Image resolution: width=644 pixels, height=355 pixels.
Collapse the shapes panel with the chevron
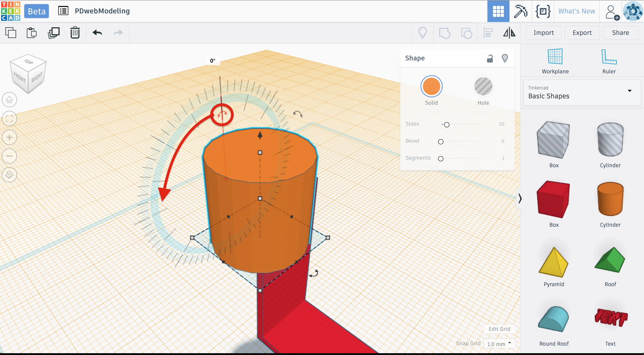click(x=520, y=199)
